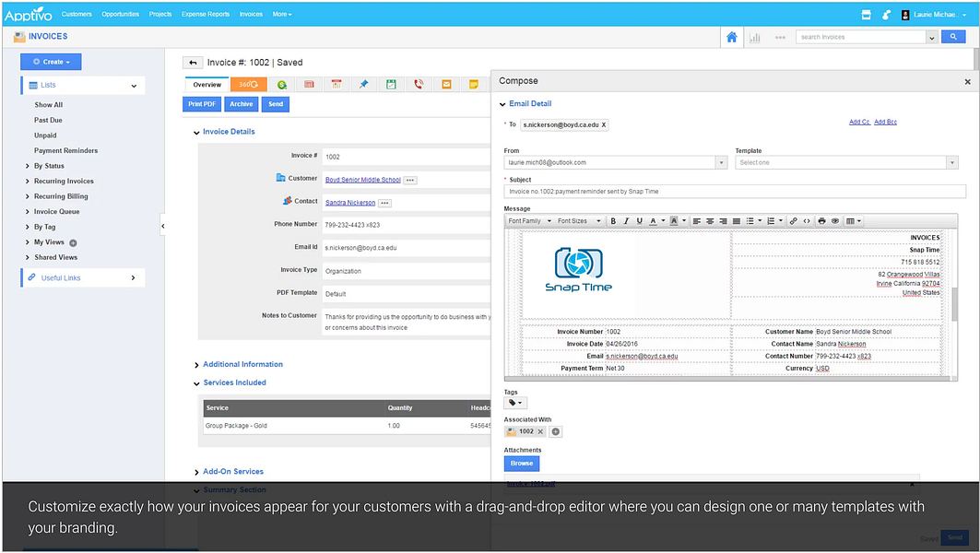The image size is (980, 553).
Task: Click the search invoices input field
Action: coord(861,38)
